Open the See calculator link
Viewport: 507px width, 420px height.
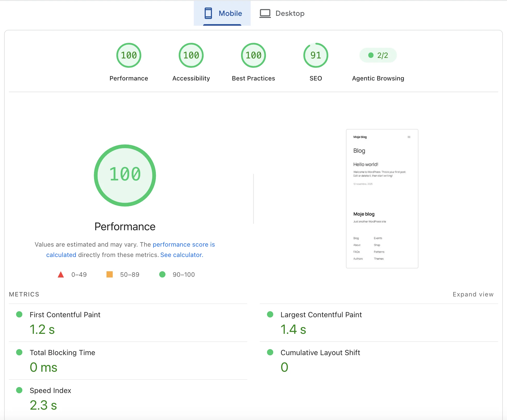click(x=181, y=255)
